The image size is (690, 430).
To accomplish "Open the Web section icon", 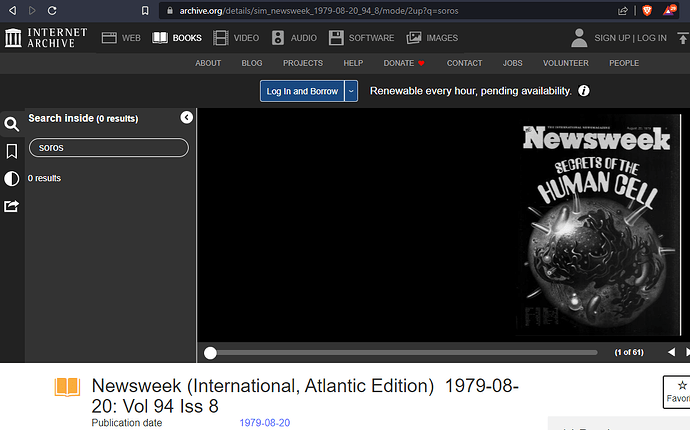I will 109,38.
